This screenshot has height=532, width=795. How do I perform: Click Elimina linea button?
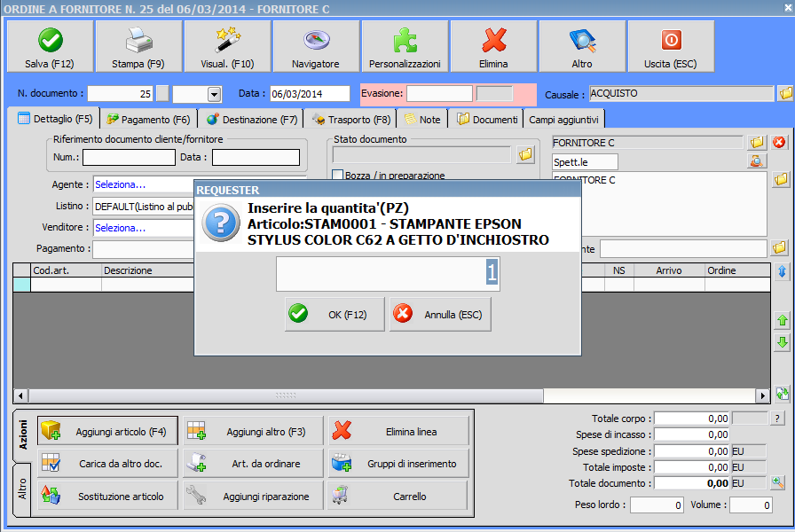tap(398, 431)
